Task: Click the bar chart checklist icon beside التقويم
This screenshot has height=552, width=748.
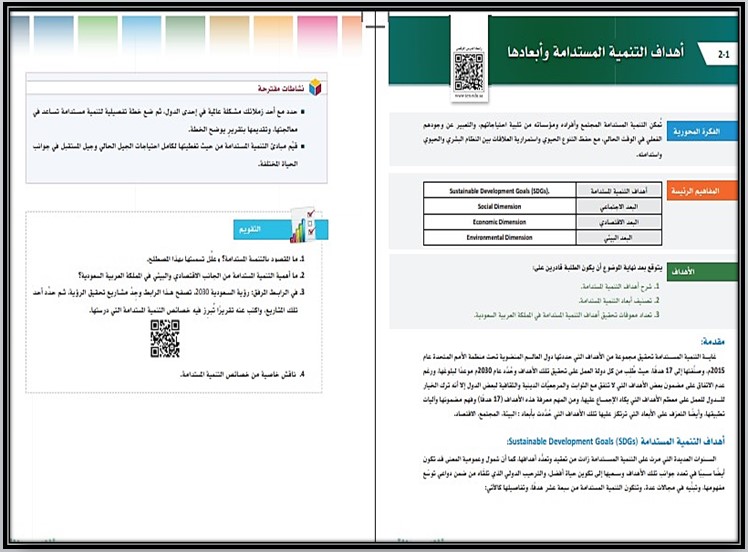Action: point(303,225)
